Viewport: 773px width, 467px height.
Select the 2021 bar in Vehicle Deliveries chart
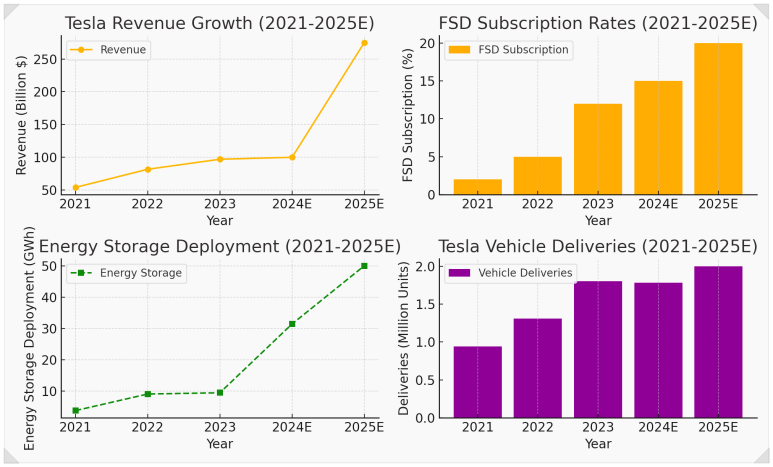pyautogui.click(x=478, y=382)
